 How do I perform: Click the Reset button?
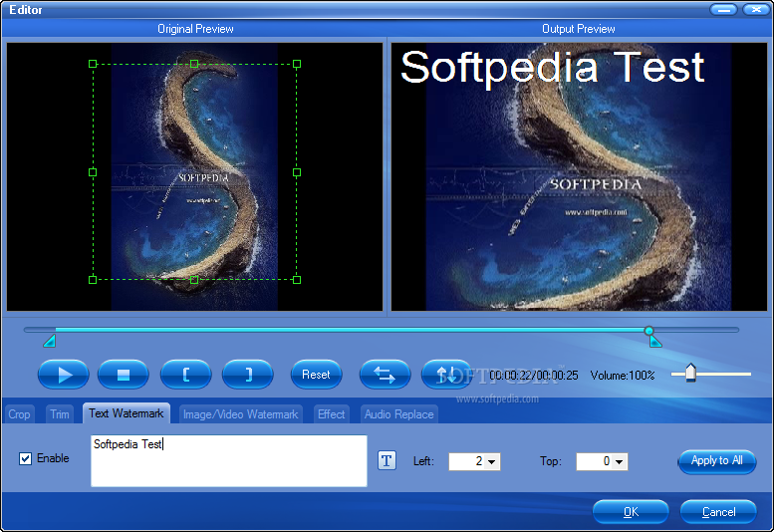click(316, 375)
